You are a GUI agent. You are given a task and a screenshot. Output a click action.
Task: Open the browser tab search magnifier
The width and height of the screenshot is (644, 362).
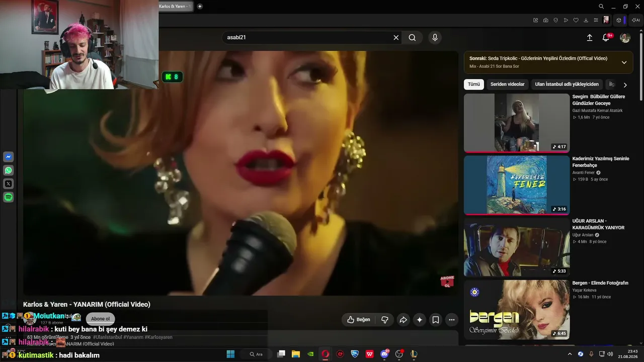pos(601,7)
